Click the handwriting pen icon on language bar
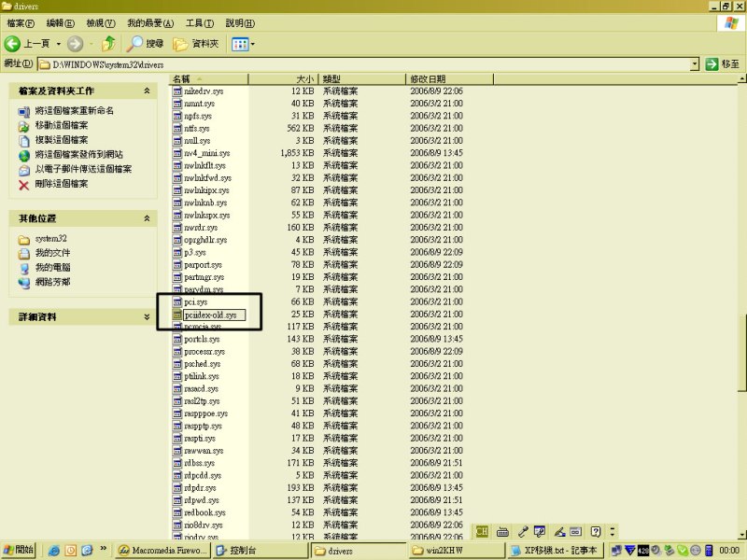 pyautogui.click(x=559, y=531)
